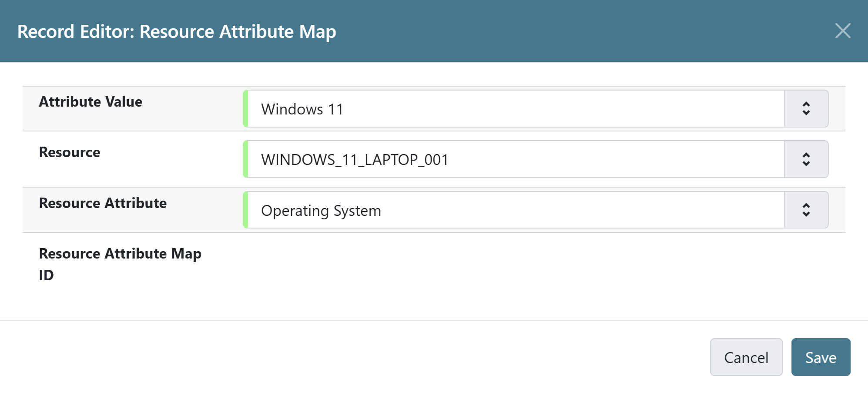Save the Resource Attribute Map record
Screen dimensions: 868x393
coord(821,357)
